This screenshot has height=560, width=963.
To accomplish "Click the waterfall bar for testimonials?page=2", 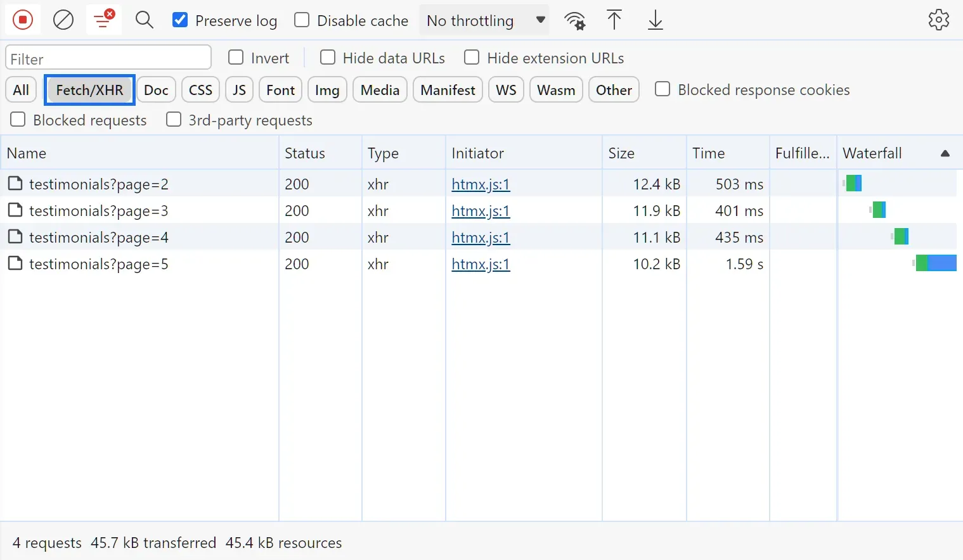I will tap(853, 183).
